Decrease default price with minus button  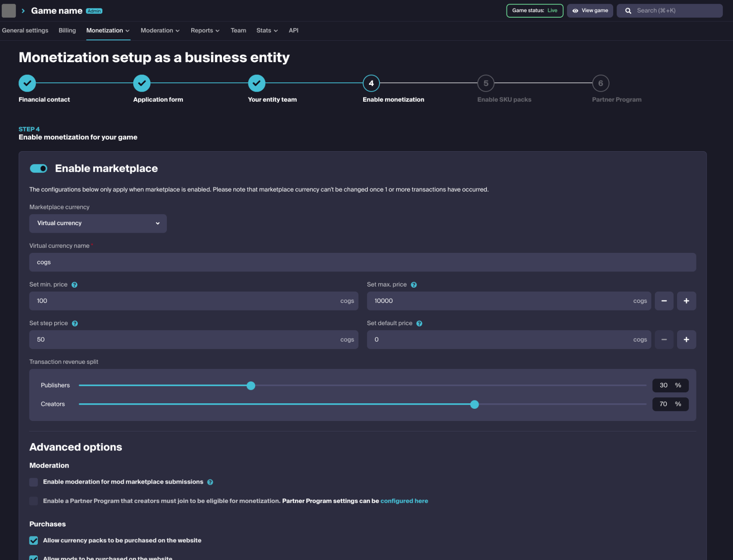click(664, 339)
